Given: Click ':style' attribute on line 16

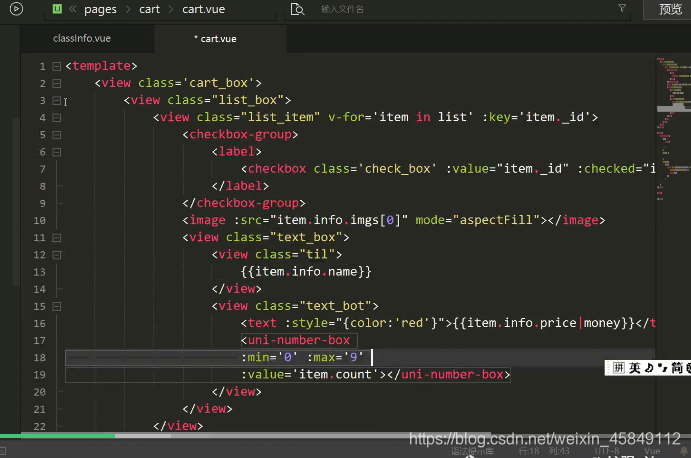Looking at the screenshot, I should coord(306,323).
